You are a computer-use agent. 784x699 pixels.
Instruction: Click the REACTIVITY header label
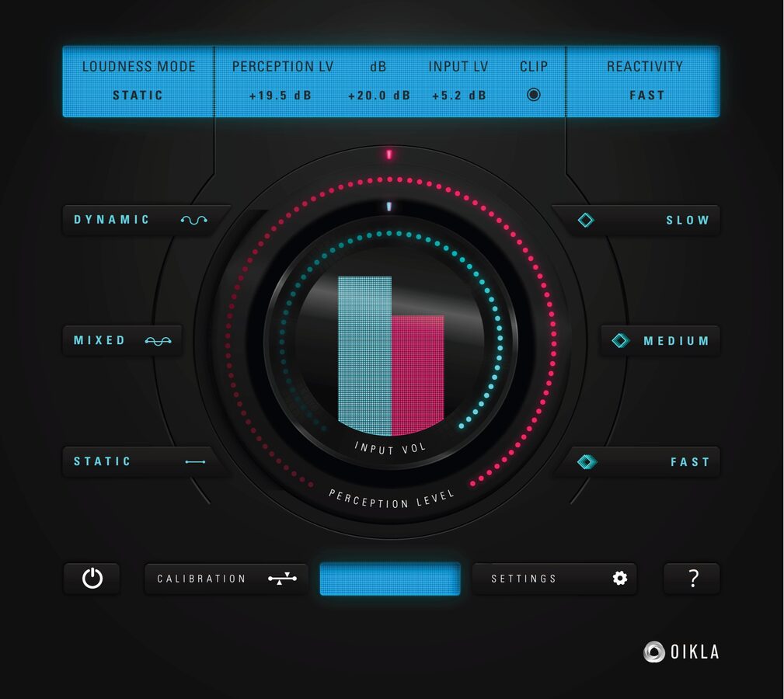(x=644, y=67)
